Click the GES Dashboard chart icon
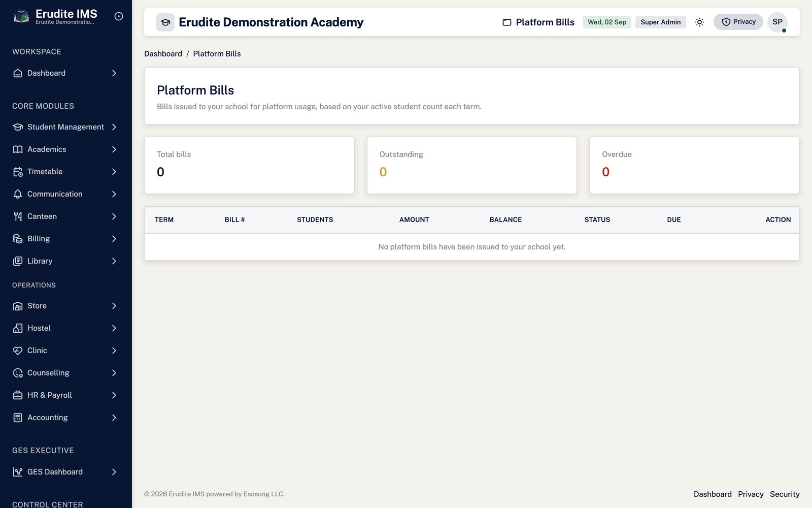This screenshot has height=508, width=812. 18,472
